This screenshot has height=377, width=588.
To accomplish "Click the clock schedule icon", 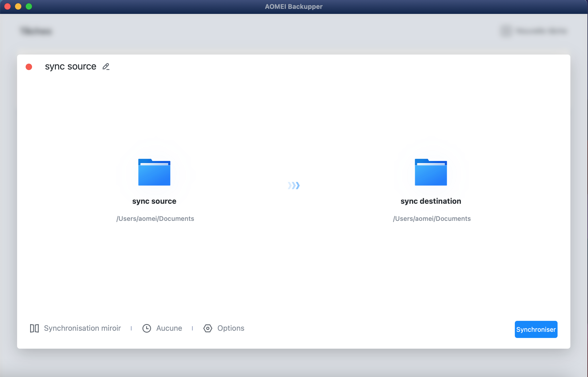I will pos(147,328).
